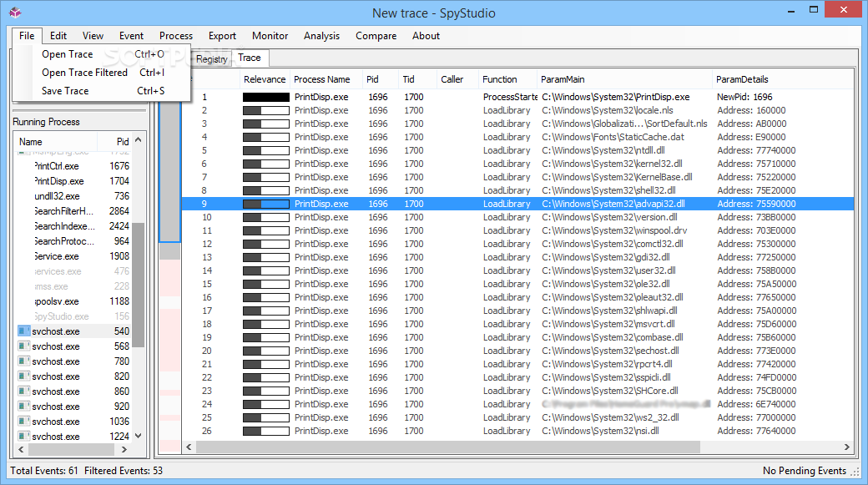The height and width of the screenshot is (485, 868).
Task: Click relevance bar of event row 1
Action: [265, 97]
